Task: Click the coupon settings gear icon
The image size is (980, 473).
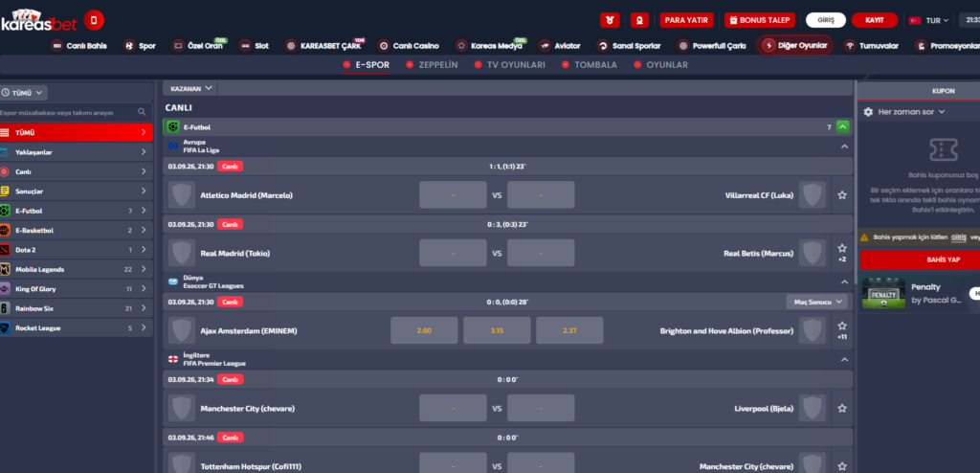Action: tap(868, 112)
